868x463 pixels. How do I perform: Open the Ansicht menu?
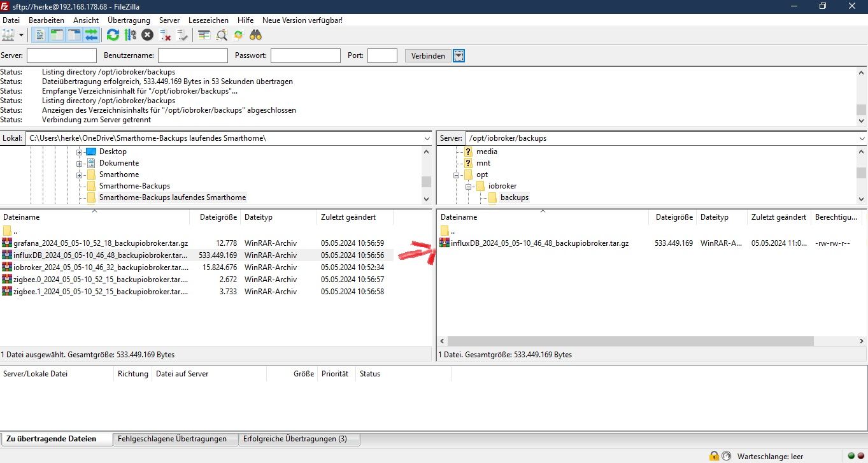point(86,20)
